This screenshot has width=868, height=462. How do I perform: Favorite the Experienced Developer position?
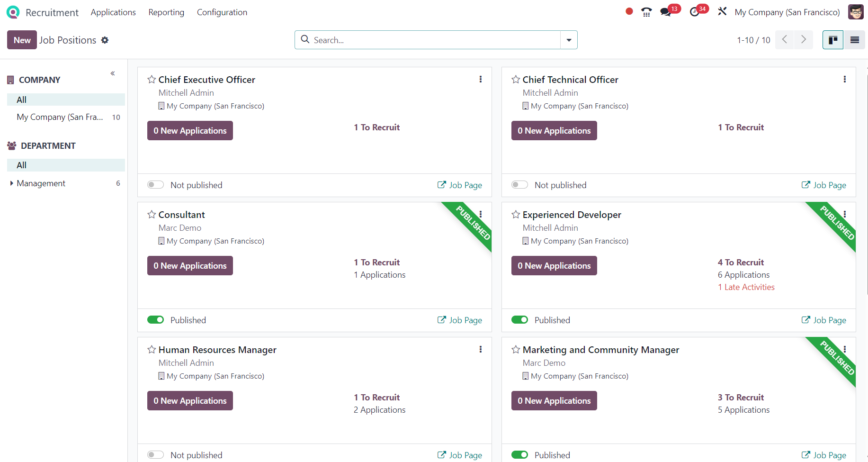(x=516, y=215)
